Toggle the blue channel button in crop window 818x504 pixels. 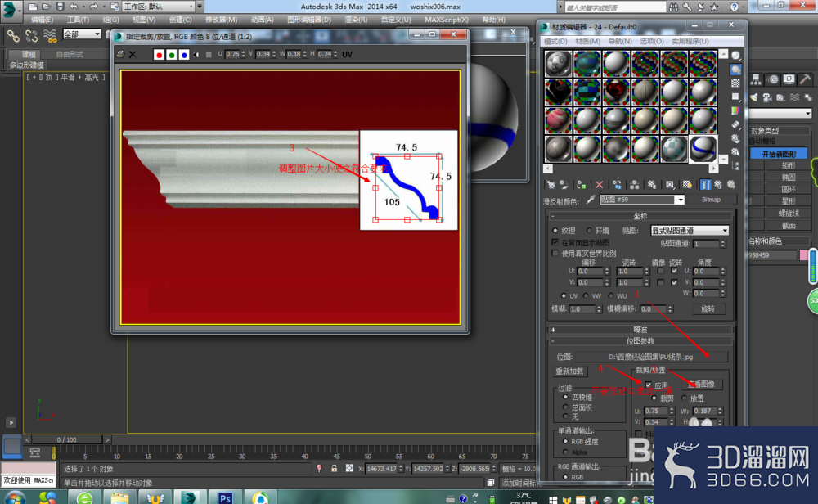point(184,55)
